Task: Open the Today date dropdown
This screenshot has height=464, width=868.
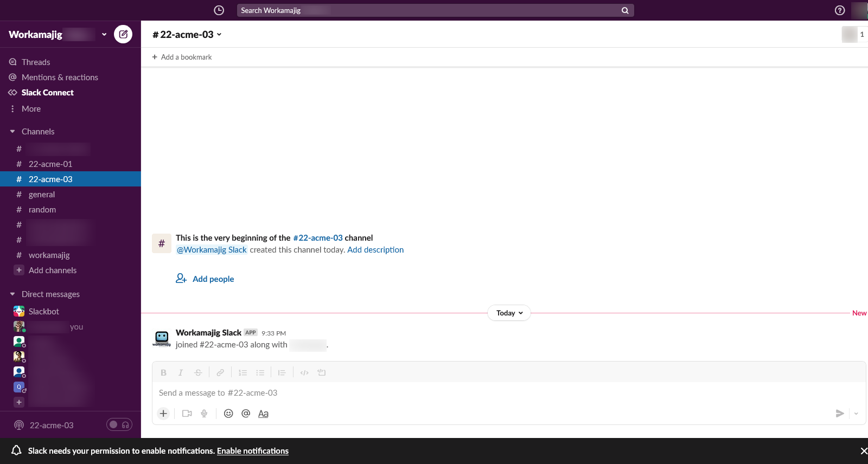Action: pos(509,313)
